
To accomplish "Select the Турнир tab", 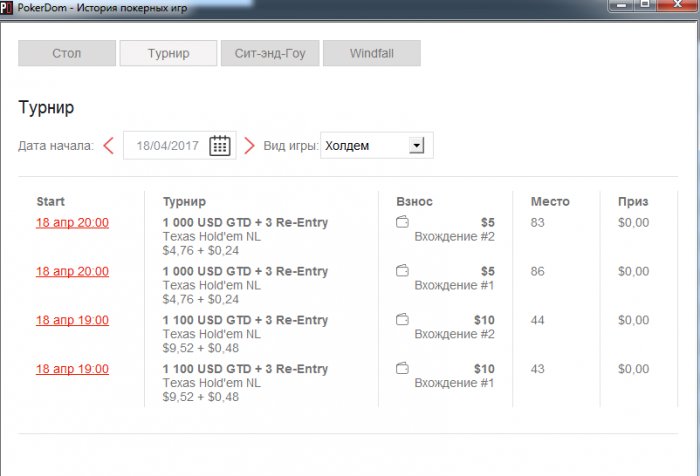I will tap(168, 53).
